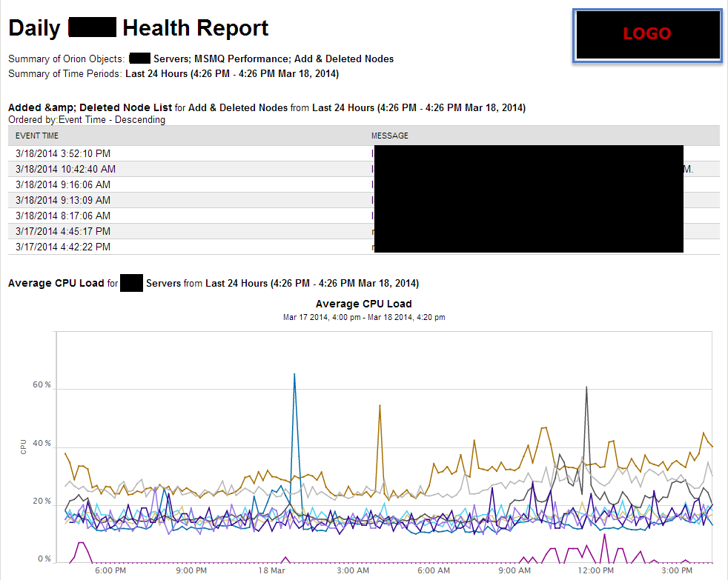This screenshot has width=728, height=580.
Task: Click the 9:00 PM x-axis label
Action: [191, 570]
